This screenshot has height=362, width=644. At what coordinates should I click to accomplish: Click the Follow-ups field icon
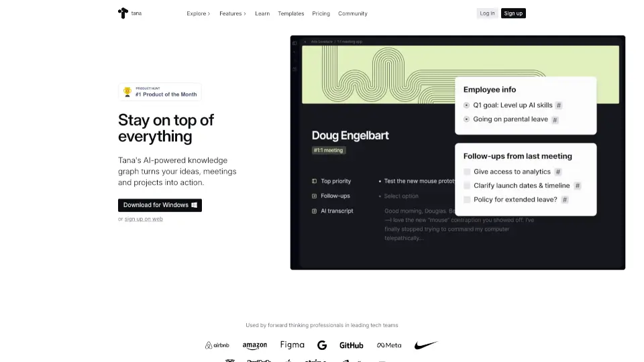314,196
